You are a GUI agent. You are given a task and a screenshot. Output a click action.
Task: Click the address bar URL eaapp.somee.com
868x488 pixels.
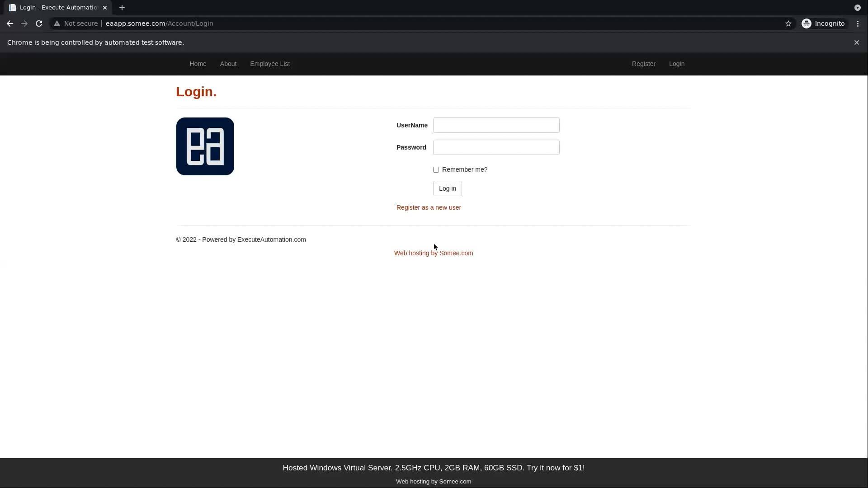click(159, 23)
